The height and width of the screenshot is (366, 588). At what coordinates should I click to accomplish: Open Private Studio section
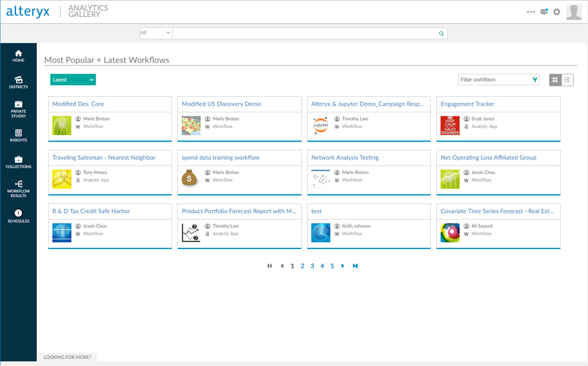18,109
